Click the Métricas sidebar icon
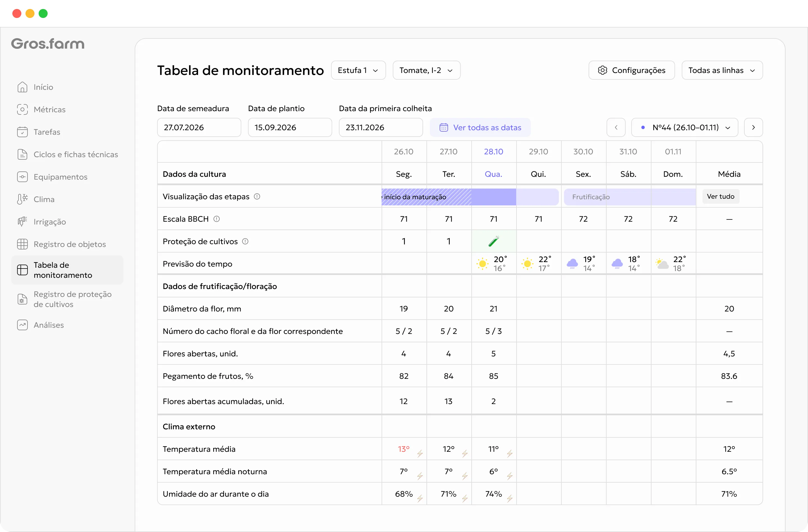Screen dimensions: 808x532 tap(22, 109)
